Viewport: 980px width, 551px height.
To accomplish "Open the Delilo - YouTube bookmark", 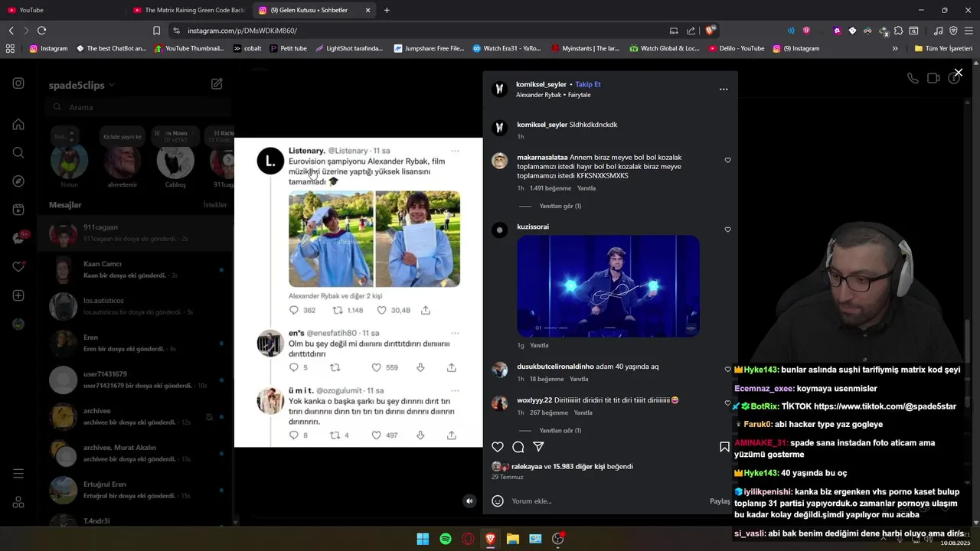I will 737,48.
